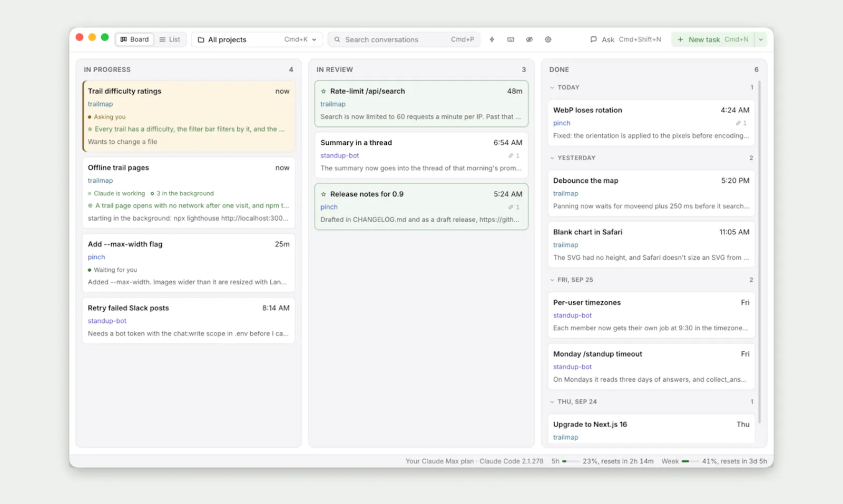Open the All projects dropdown
The height and width of the screenshot is (504, 843).
click(257, 39)
